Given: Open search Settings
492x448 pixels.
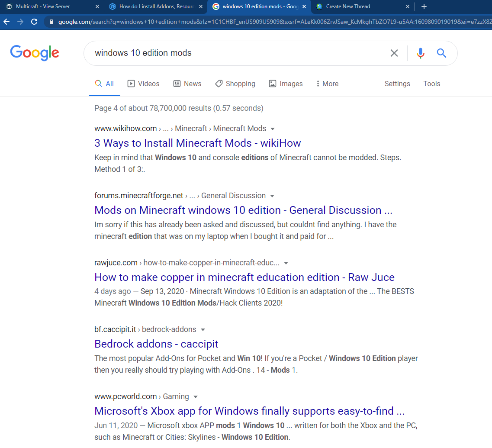Looking at the screenshot, I should tap(397, 84).
